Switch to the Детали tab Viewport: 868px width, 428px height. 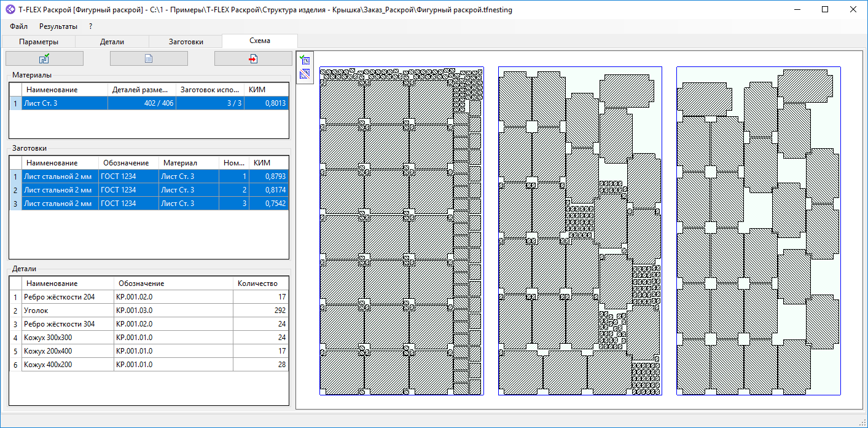coord(112,42)
